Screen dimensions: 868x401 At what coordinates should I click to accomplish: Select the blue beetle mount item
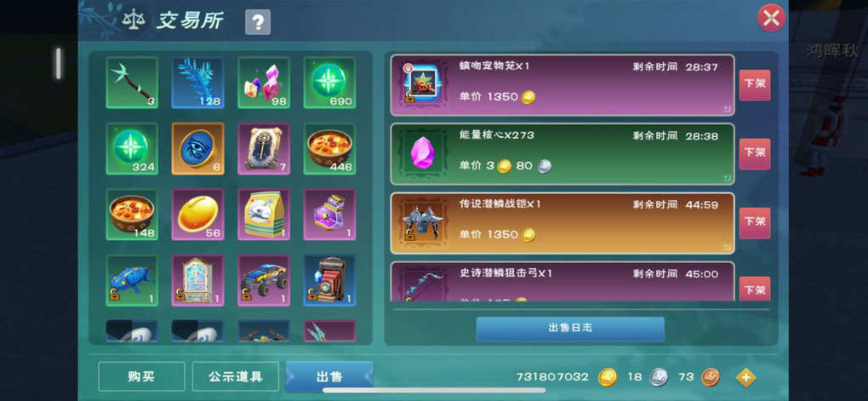132,280
